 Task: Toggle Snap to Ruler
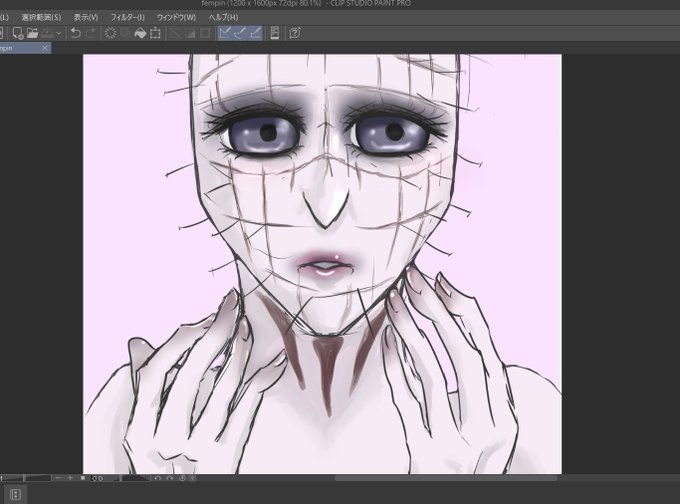[x=225, y=33]
